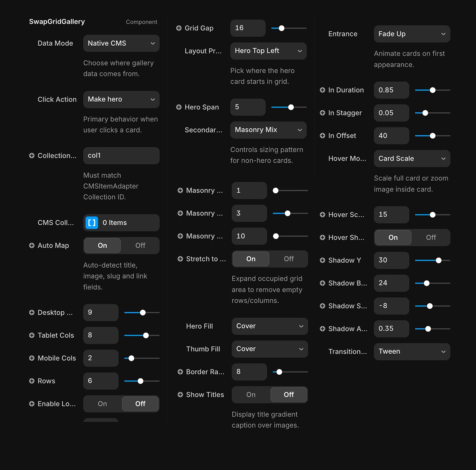Image resolution: width=476 pixels, height=470 pixels.
Task: Open the Data Mode Native CMS dropdown
Action: pos(121,43)
